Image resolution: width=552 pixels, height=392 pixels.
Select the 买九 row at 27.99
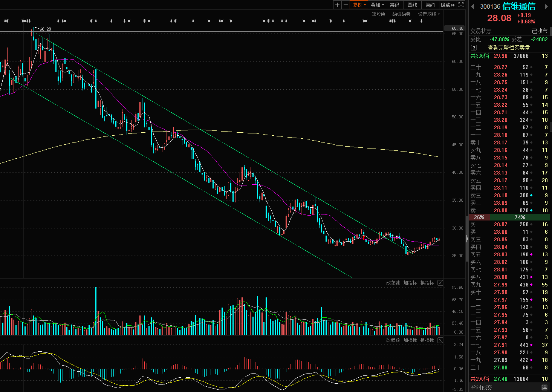pyautogui.click(x=509, y=285)
